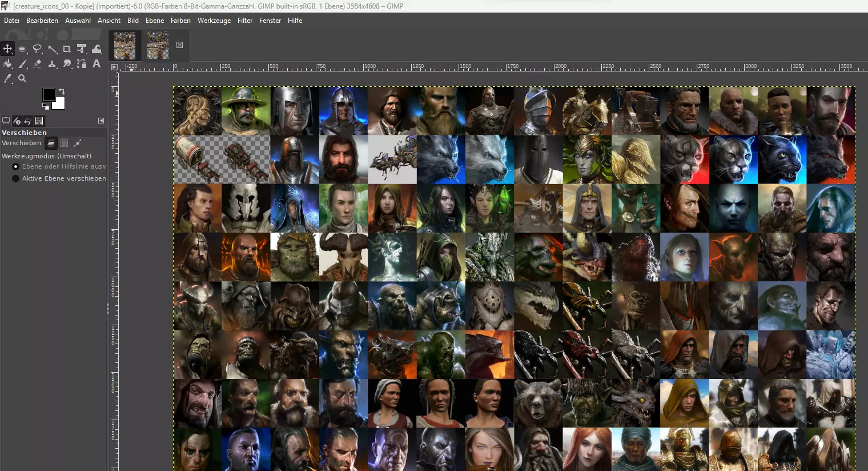This screenshot has height=471, width=868.
Task: Set move target to path
Action: (78, 143)
